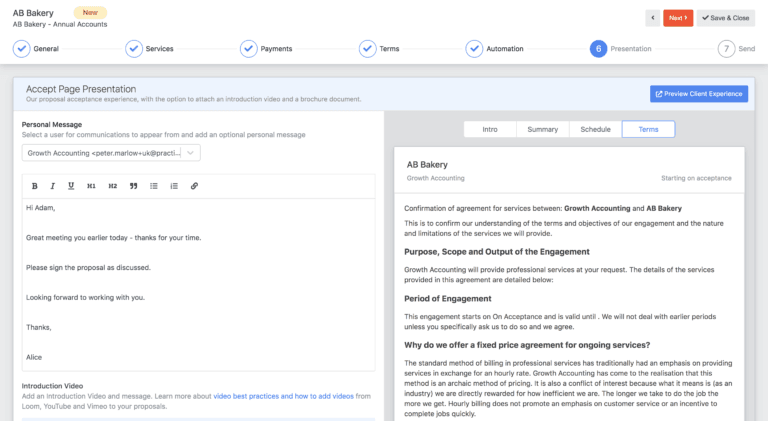
Task: Go to the previous step arrow button
Action: click(652, 18)
